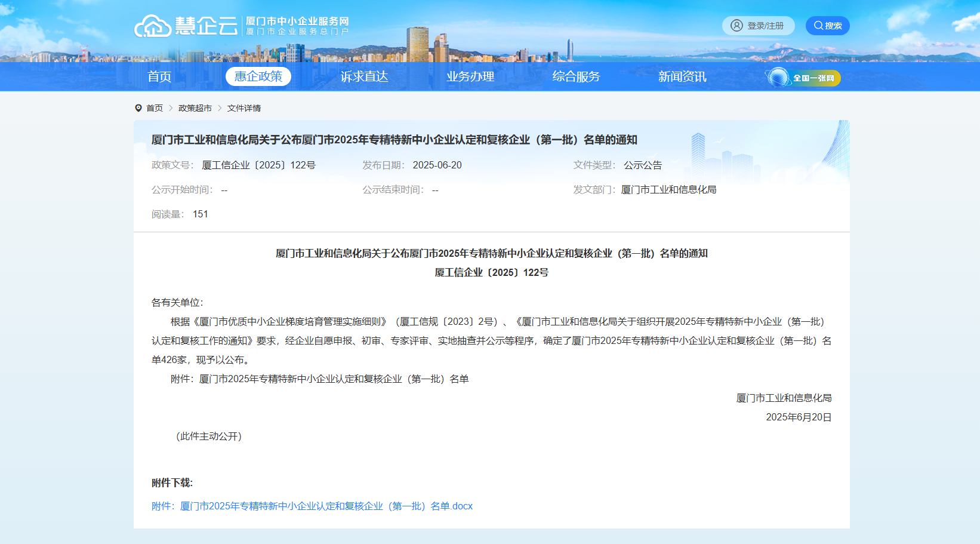Image resolution: width=980 pixels, height=544 pixels.
Task: Click the file type 公示公告
Action: click(643, 165)
